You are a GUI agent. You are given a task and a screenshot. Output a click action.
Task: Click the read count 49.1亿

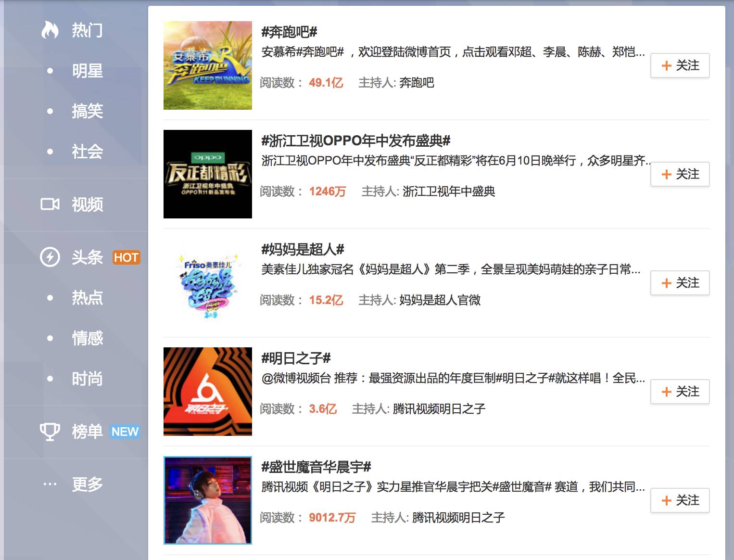[326, 83]
